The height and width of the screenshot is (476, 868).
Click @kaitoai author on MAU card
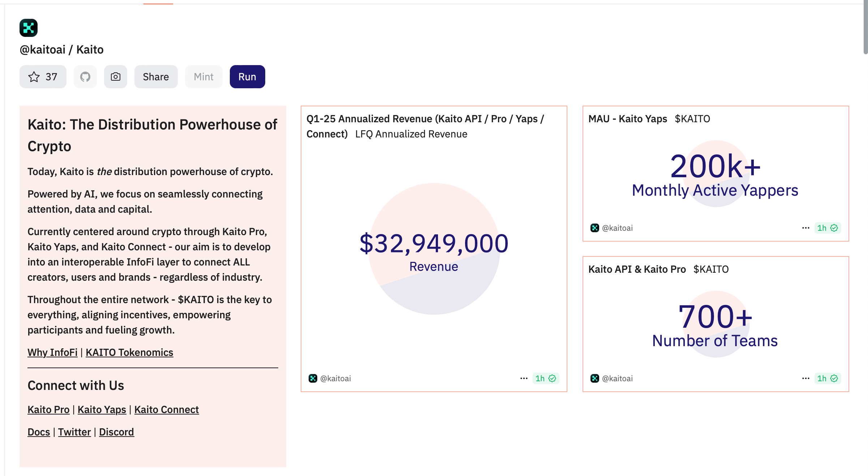(617, 228)
